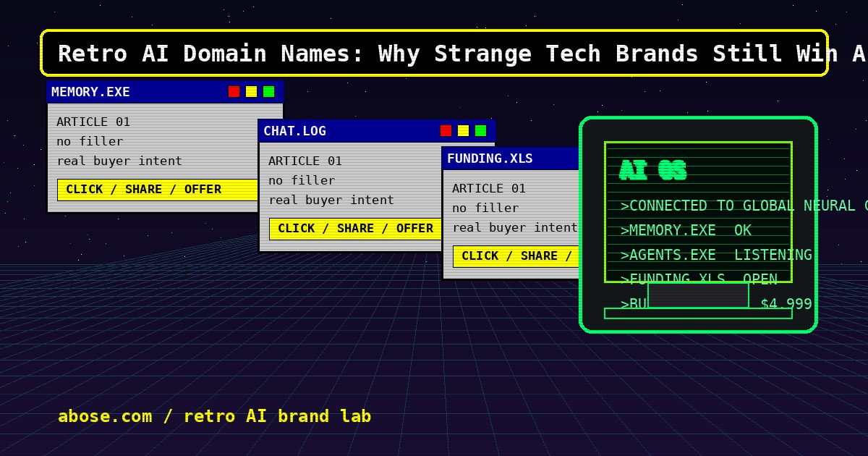This screenshot has height=456, width=868.
Task: Click the green square in CHAT.LOG title bar
Action: click(480, 130)
